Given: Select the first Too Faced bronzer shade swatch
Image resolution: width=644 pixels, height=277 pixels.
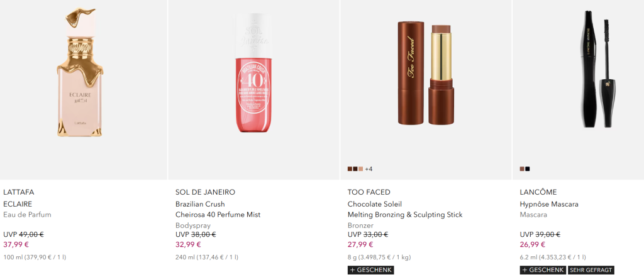Looking at the screenshot, I should (350, 169).
